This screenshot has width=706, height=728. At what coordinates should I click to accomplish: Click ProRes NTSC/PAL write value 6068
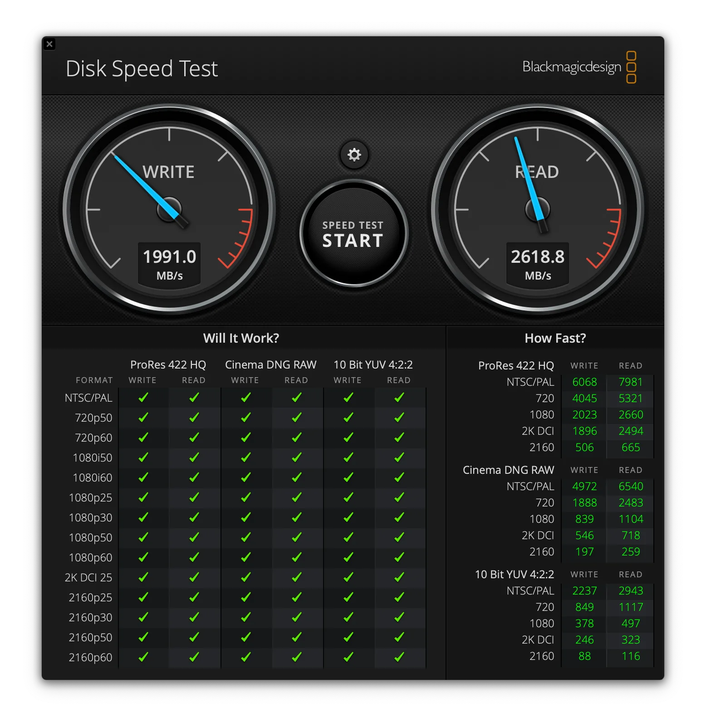click(x=584, y=382)
